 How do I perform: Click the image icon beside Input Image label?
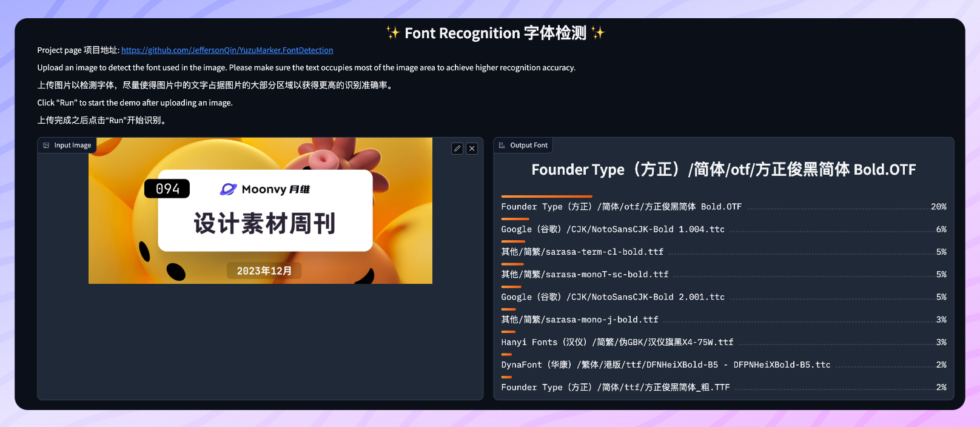[x=46, y=146]
